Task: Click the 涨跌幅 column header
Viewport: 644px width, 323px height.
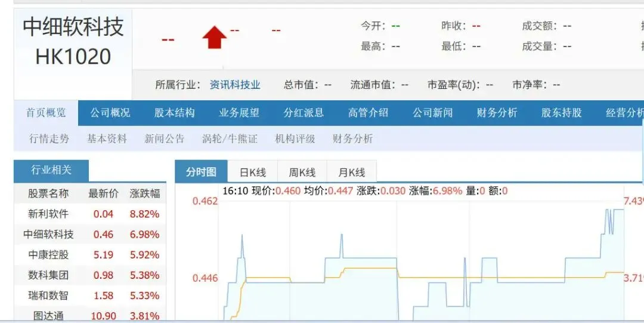Action: click(145, 193)
